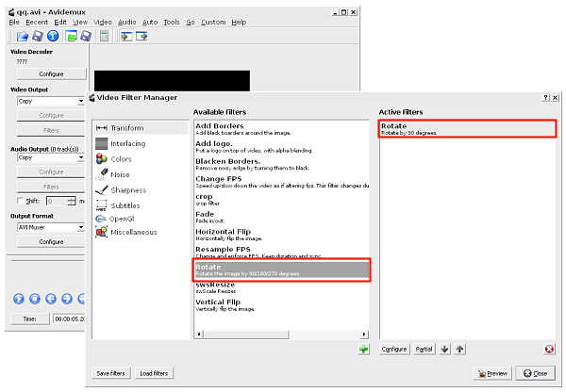Click the blue Information toolbar icon

pos(54,36)
